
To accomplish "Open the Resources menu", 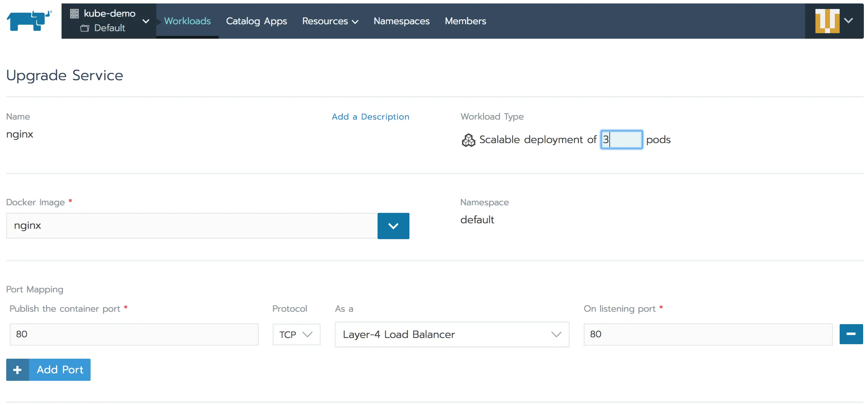I will tap(330, 21).
